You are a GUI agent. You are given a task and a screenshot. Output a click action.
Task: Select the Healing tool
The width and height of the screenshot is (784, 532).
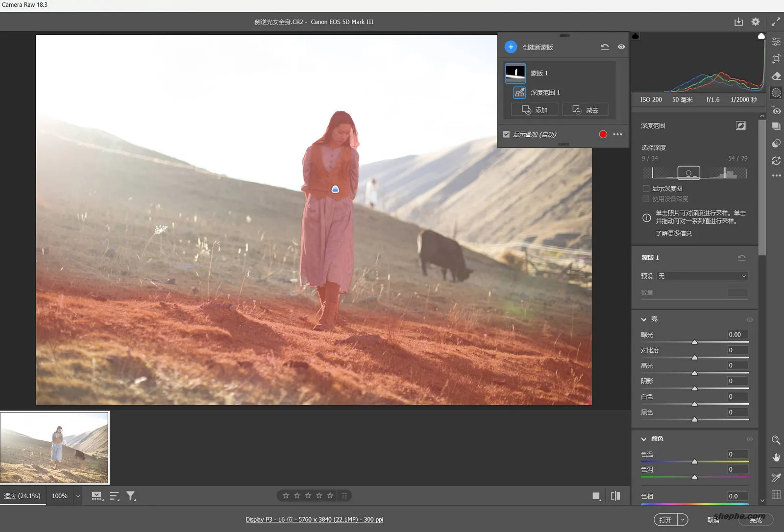[776, 76]
